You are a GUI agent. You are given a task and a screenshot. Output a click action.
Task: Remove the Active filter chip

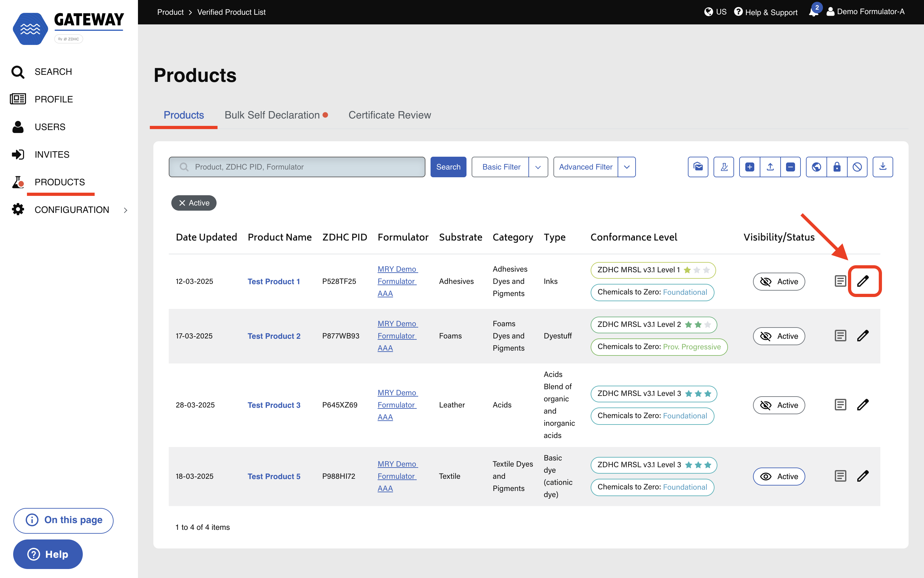(x=183, y=203)
